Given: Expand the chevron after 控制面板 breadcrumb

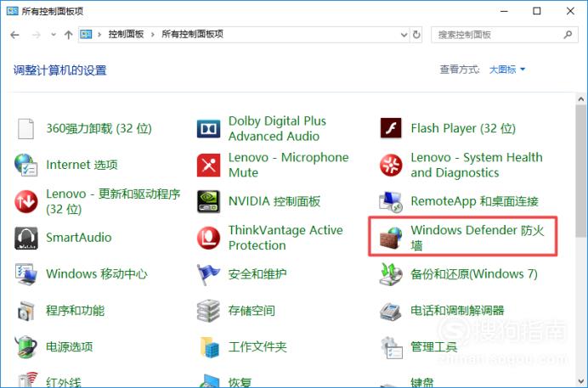Looking at the screenshot, I should click(153, 35).
